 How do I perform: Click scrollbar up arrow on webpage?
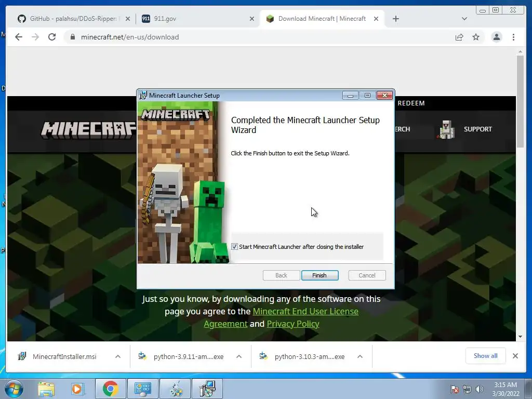pyautogui.click(x=520, y=52)
